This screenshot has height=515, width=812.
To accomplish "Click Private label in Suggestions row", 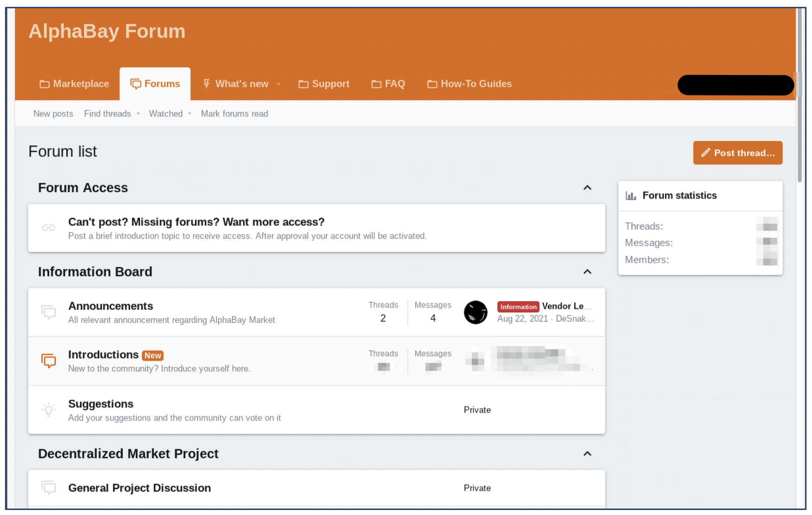I will [477, 410].
